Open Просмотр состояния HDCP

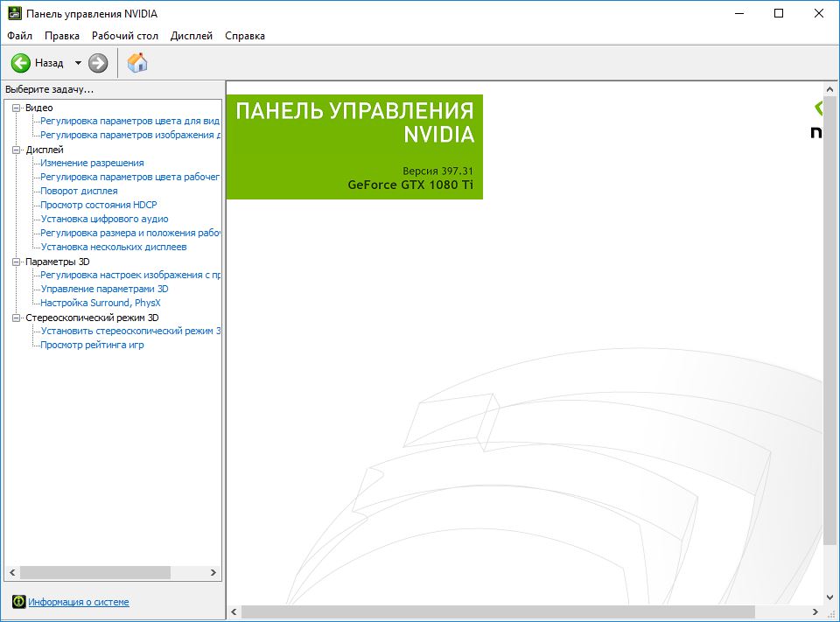(99, 205)
